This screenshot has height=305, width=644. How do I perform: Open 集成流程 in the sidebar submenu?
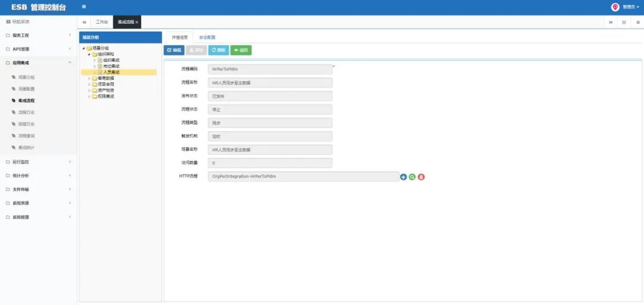(26, 101)
